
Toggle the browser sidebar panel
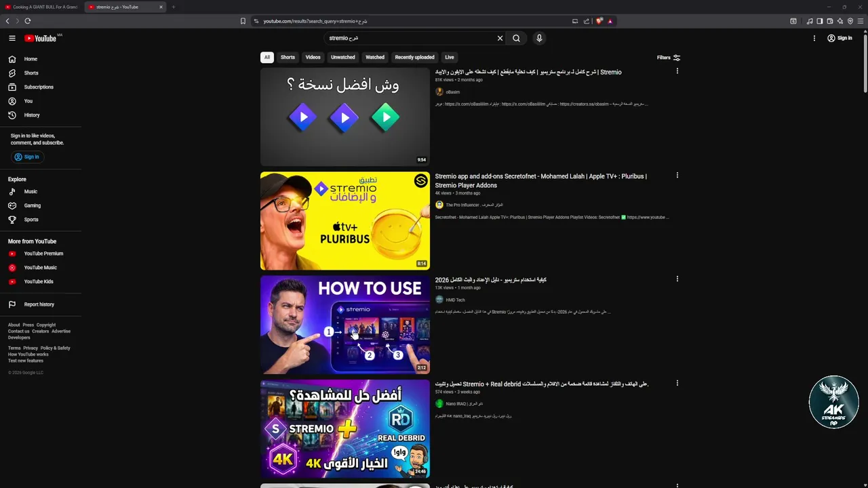point(819,21)
